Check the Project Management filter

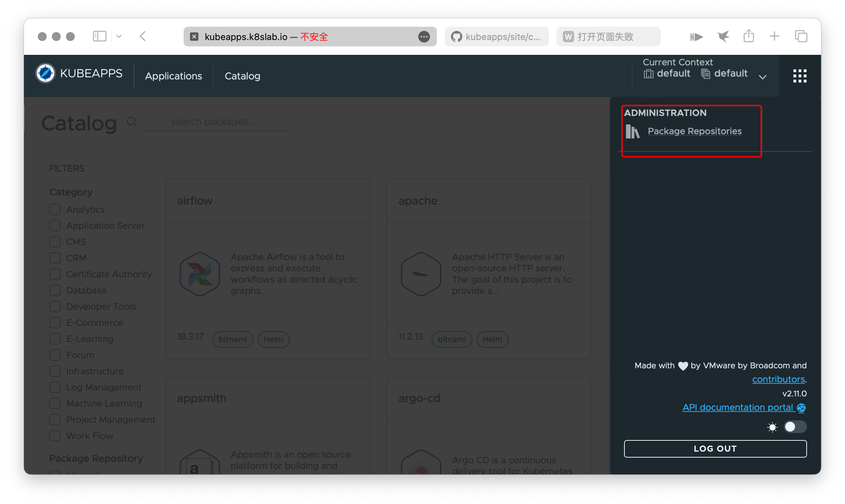coord(55,420)
